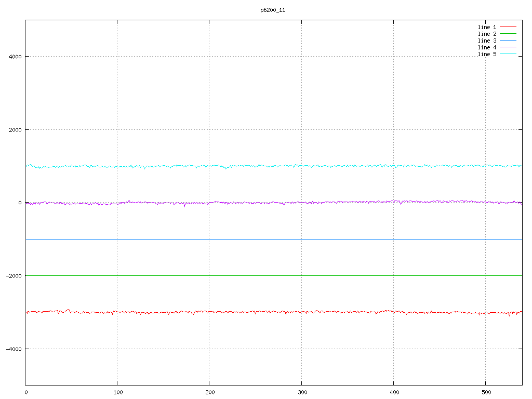Click the y-axis label -2000
The height and width of the screenshot is (399, 532).
coord(14,276)
